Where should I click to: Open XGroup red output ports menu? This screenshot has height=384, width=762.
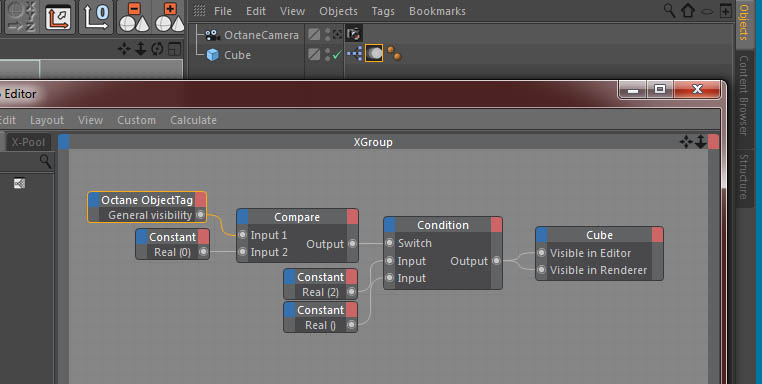(713, 142)
